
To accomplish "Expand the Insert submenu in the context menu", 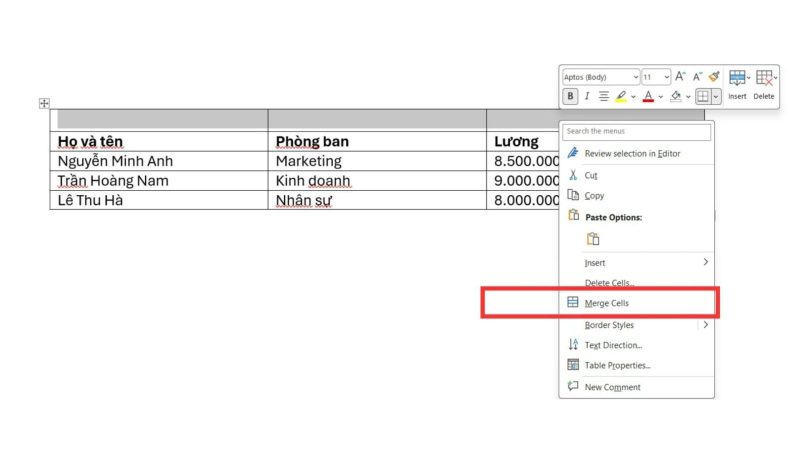I will [637, 263].
